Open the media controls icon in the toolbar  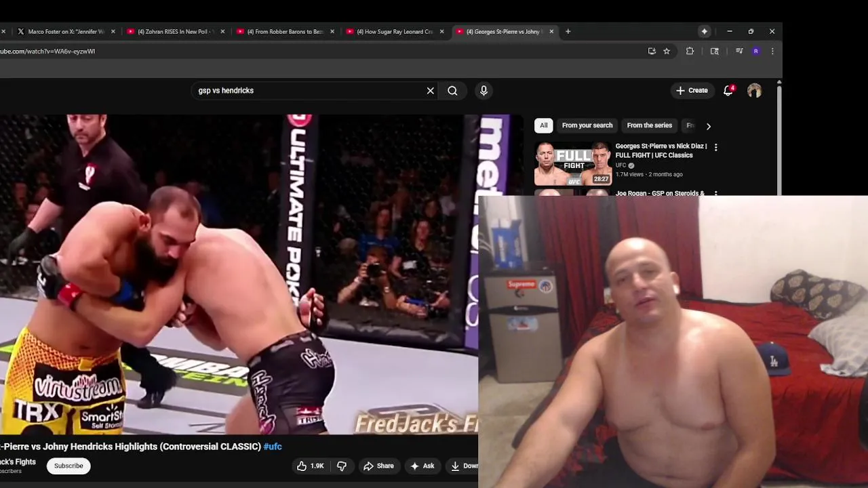click(x=739, y=51)
